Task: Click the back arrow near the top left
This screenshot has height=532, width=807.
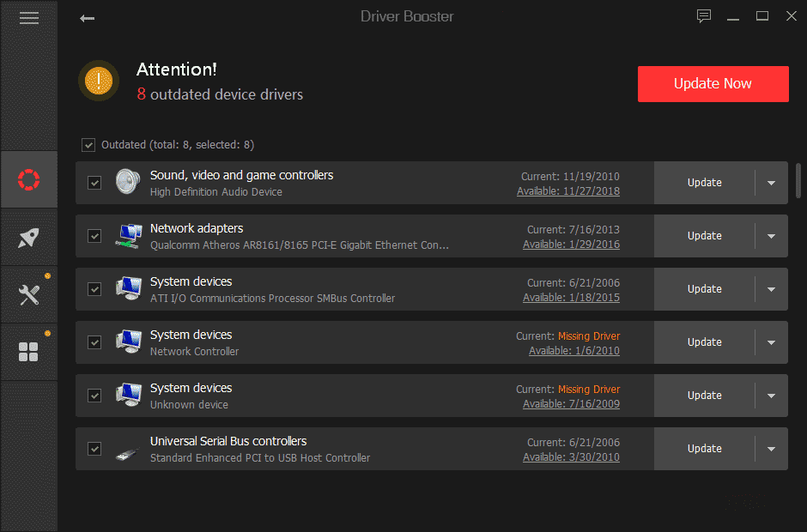Action: click(x=87, y=17)
